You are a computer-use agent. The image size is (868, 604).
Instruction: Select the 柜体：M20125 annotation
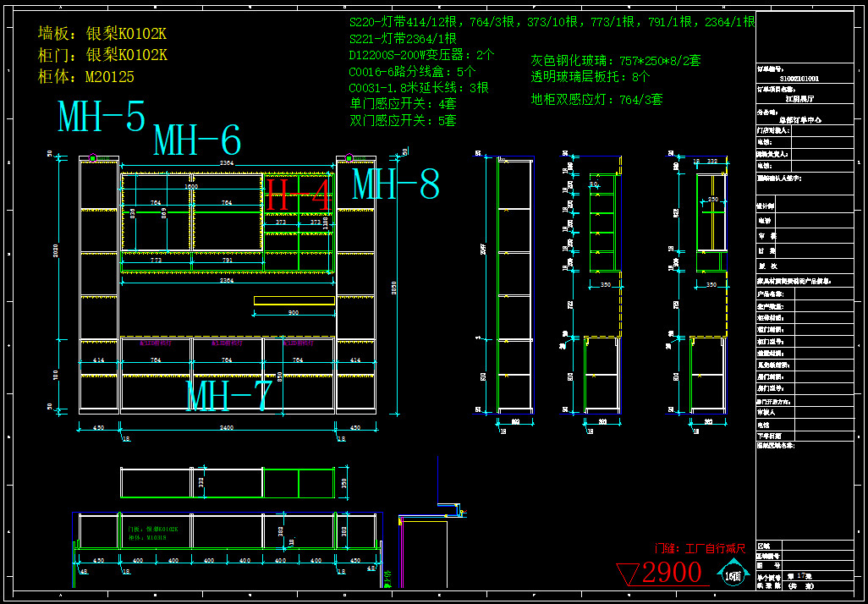[x=86, y=77]
